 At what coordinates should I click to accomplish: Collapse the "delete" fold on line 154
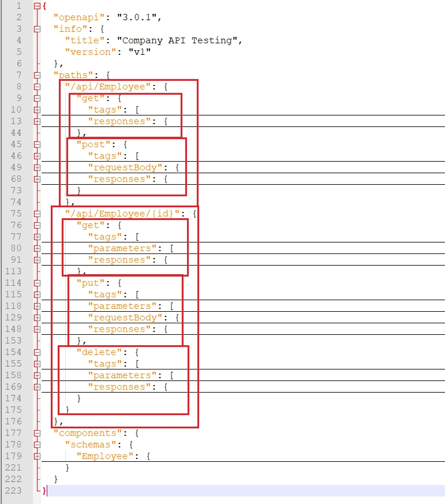tap(38, 353)
